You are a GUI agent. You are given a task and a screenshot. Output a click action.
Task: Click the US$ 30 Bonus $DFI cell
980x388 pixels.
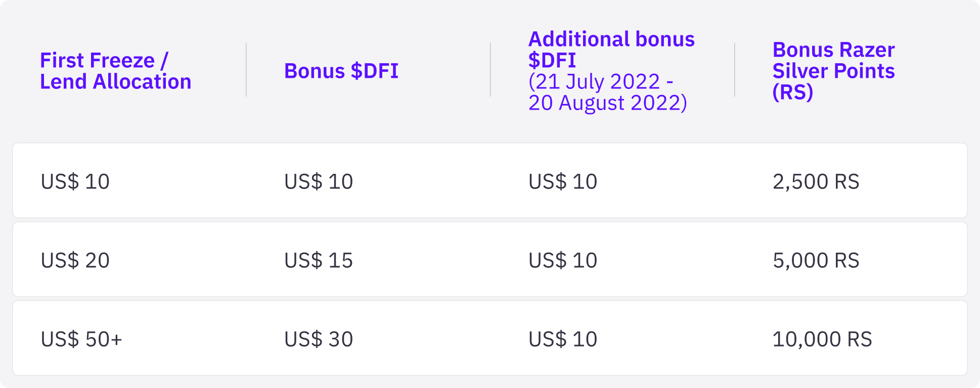319,339
